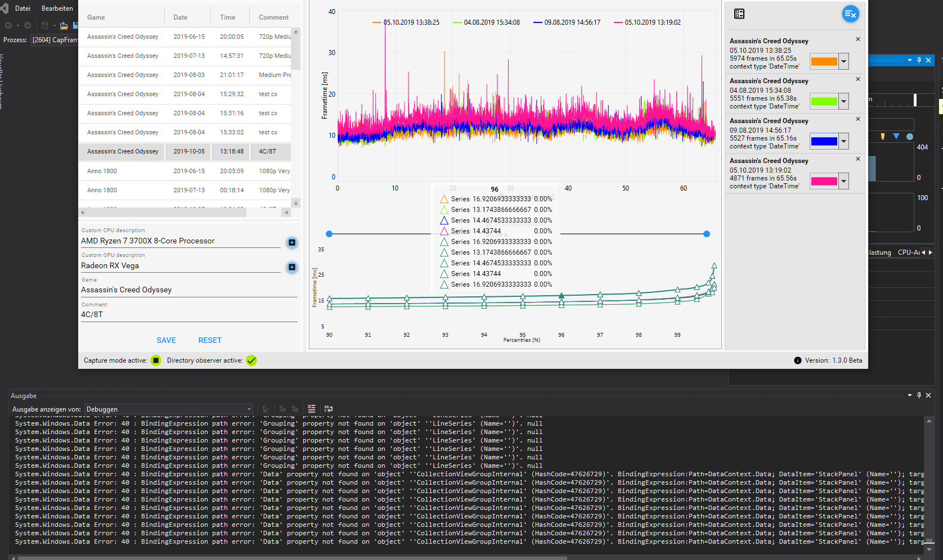Select the Anno 1800 2019-06-15 record

(185, 171)
